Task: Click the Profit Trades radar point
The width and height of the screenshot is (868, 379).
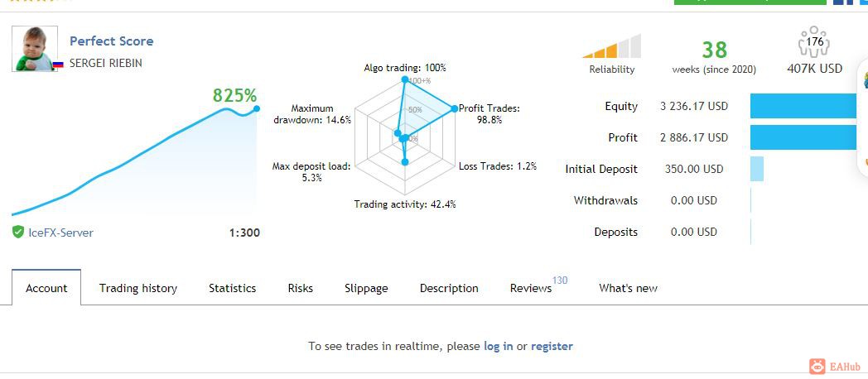Action: 455,108
